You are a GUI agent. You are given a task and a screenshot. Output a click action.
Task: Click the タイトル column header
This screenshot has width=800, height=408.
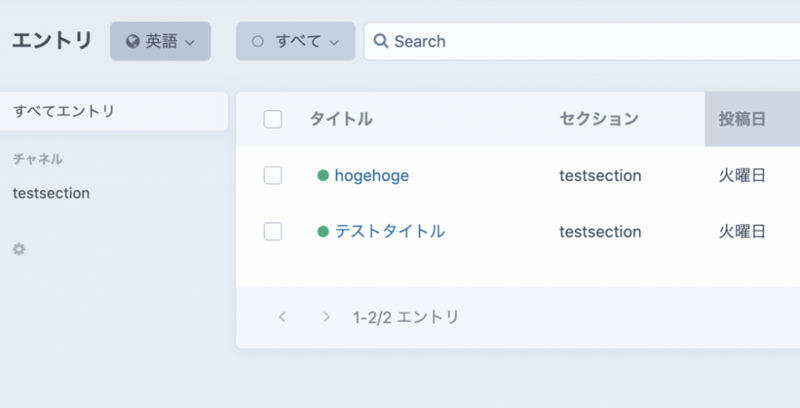tap(341, 120)
